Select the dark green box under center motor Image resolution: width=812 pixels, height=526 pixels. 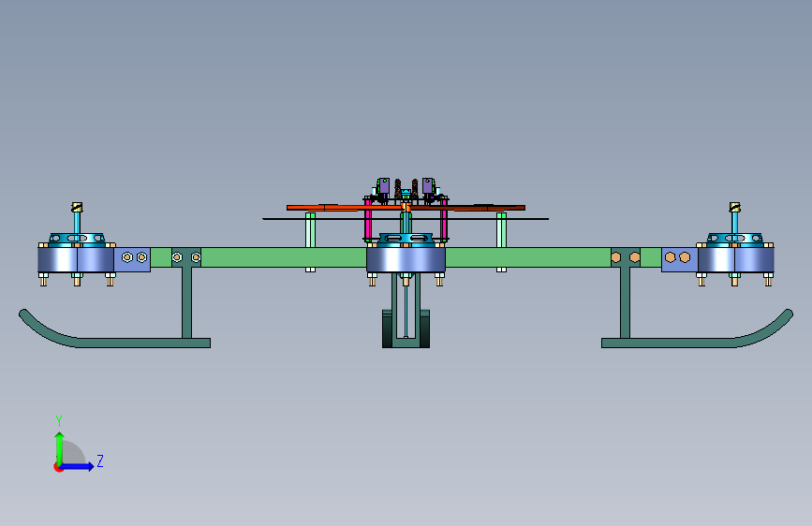click(406, 329)
